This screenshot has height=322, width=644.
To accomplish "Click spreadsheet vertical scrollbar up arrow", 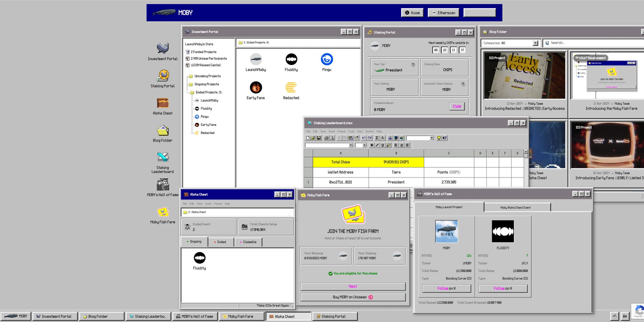I will tap(526, 152).
